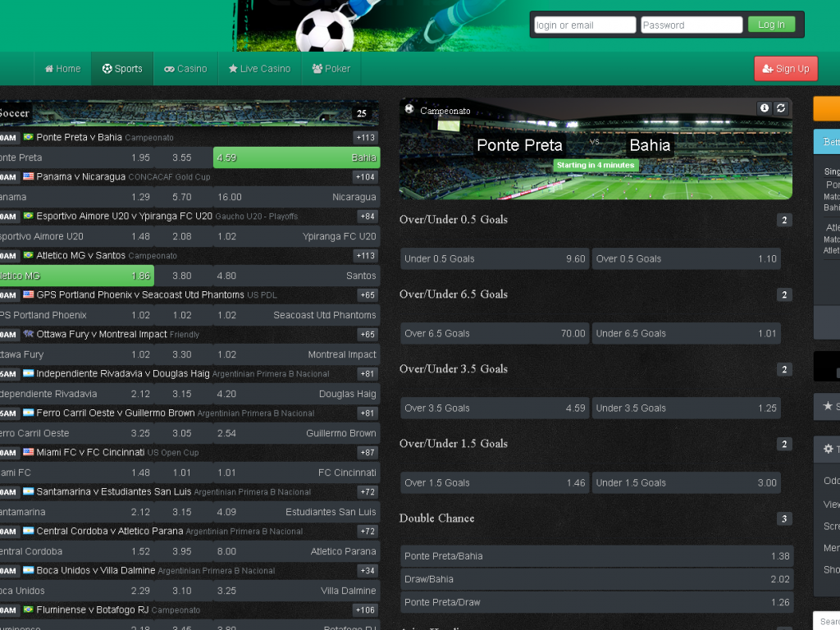This screenshot has height=630, width=840.
Task: Expand +84 markets for Esportivo Aimore U20
Action: coord(367,217)
